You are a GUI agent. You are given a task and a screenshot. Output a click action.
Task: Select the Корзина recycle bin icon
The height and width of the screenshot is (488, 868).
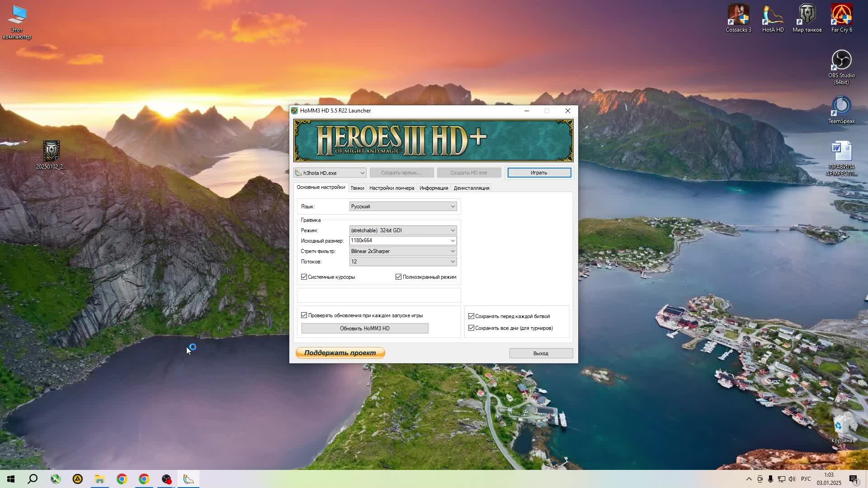point(841,428)
